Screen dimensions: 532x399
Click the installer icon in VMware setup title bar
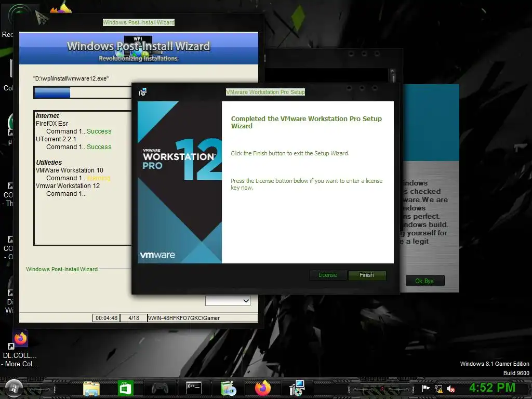(142, 92)
